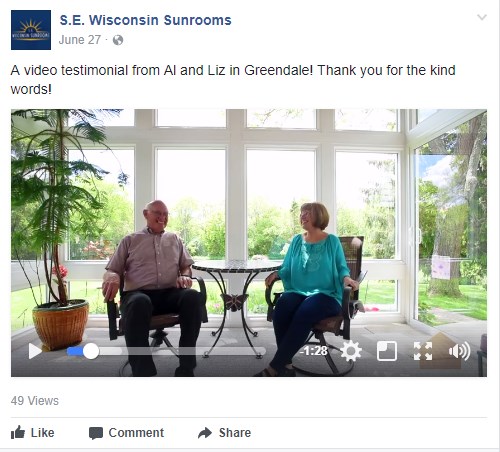
Task: Open video settings gear
Action: [351, 351]
